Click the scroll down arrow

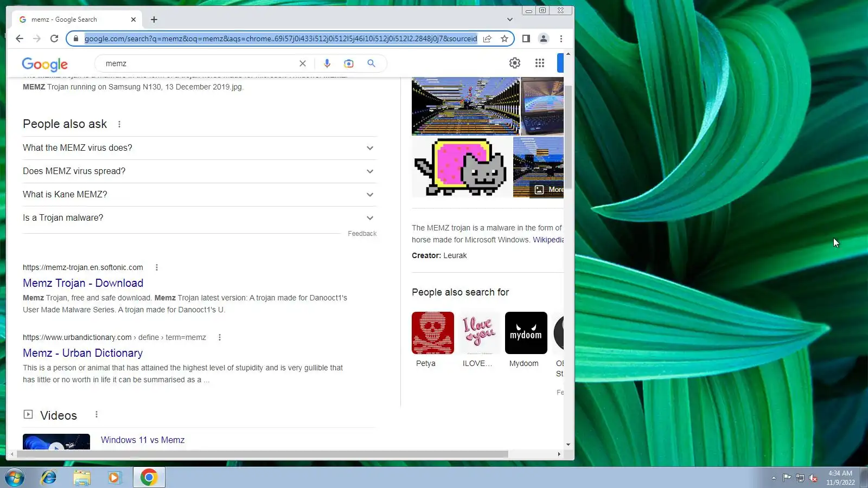pyautogui.click(x=568, y=445)
